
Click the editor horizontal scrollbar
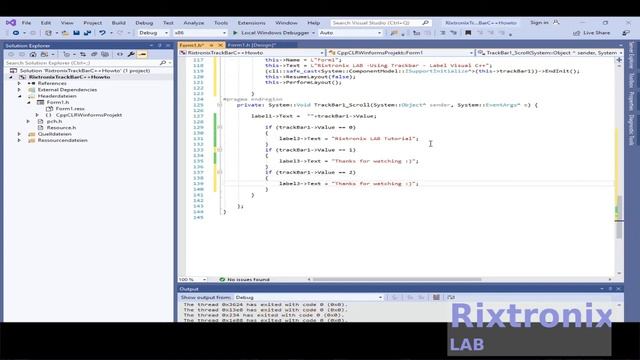pos(397,280)
